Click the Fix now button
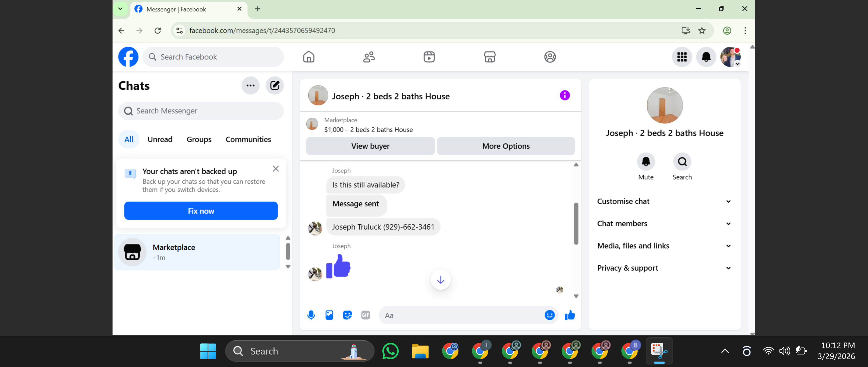 201,211
